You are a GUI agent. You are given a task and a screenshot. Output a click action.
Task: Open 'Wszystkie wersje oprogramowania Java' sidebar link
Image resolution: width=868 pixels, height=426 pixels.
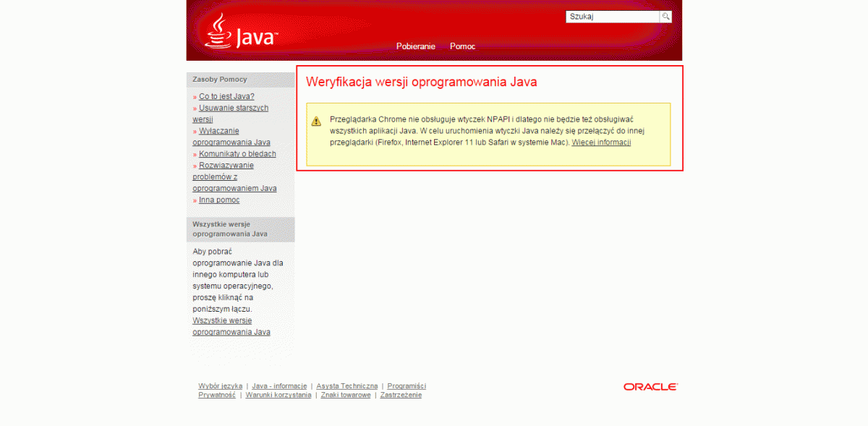[231, 326]
